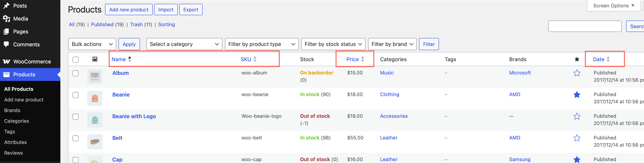Image resolution: width=644 pixels, height=163 pixels.
Task: Select the Belt row checkbox
Action: pyautogui.click(x=76, y=138)
